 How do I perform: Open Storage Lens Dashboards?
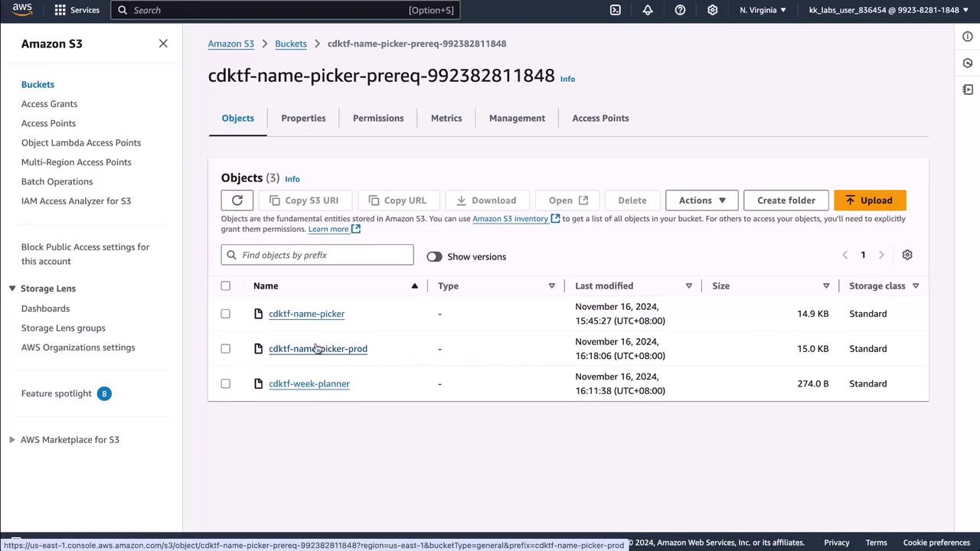point(45,308)
